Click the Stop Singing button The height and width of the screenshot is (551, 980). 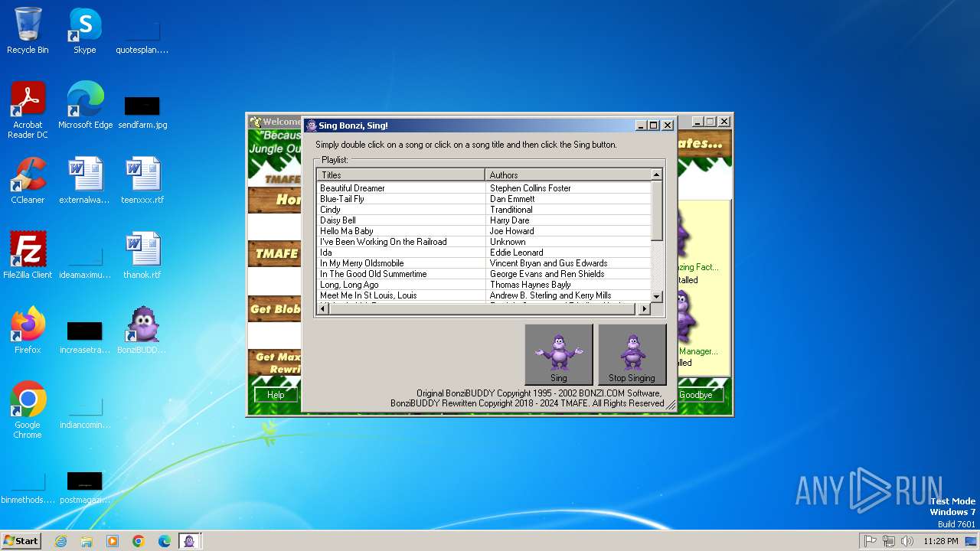coord(632,354)
